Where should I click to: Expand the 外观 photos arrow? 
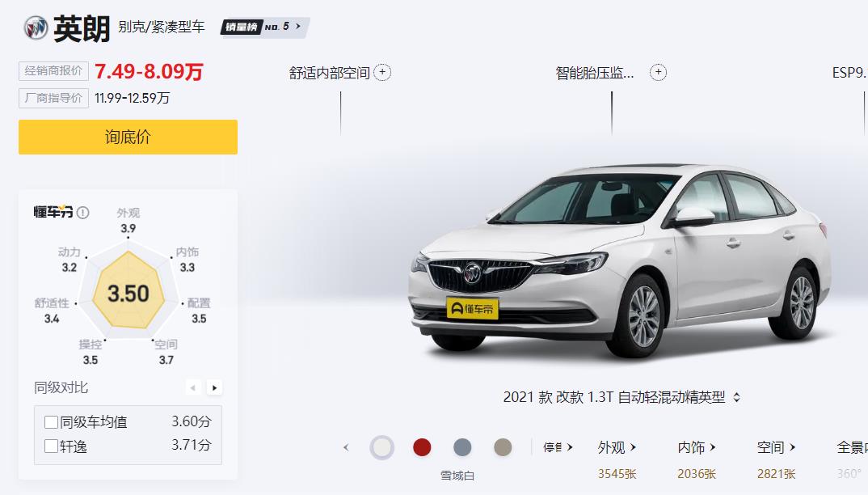633,446
